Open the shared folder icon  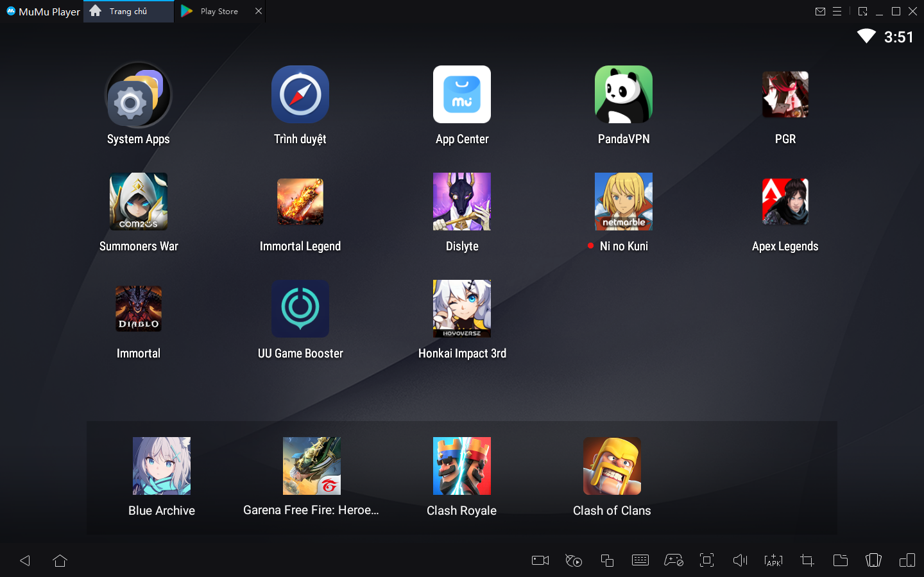tap(840, 560)
